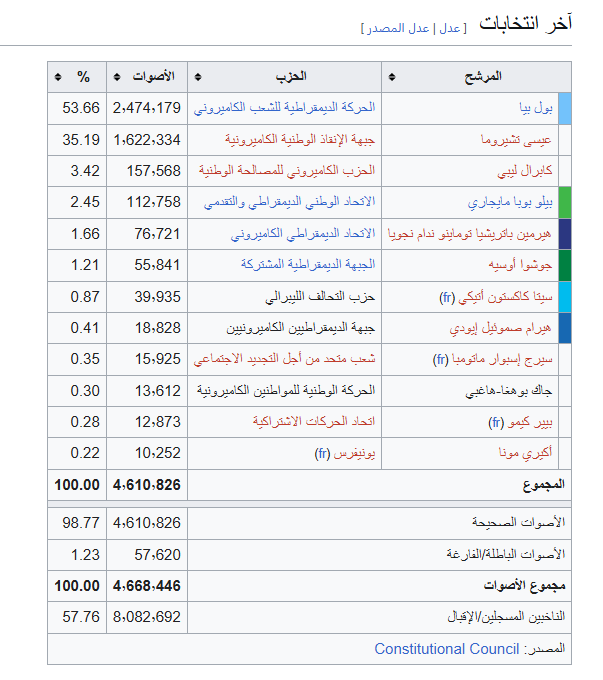Select votes value 1,622,334
The width and height of the screenshot is (603, 680).
point(147,140)
